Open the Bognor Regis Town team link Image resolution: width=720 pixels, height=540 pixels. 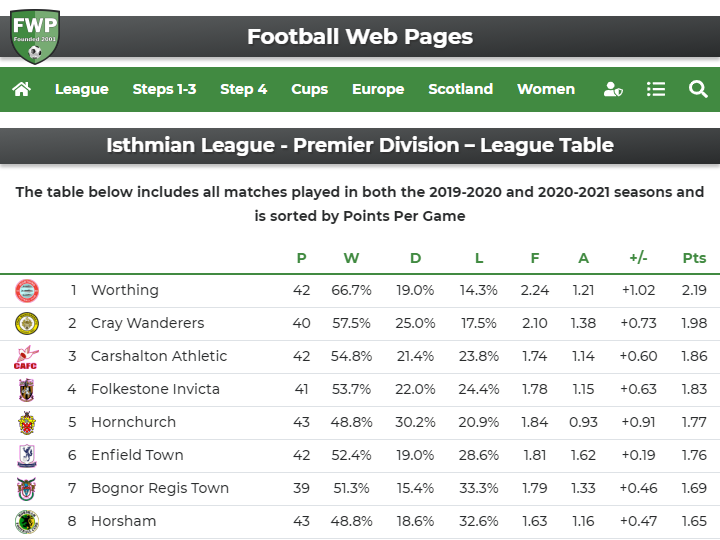tap(160, 489)
